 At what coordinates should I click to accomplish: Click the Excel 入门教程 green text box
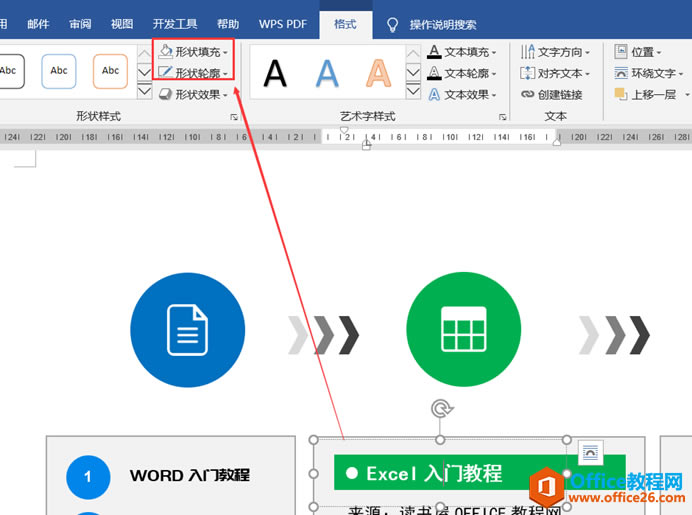480,472
